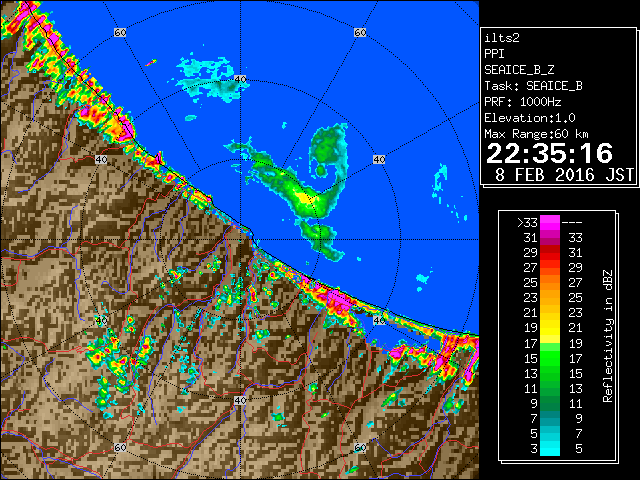This screenshot has height=480, width=640.
Task: Click the "40" range label due south of radar
Action: 240,400
